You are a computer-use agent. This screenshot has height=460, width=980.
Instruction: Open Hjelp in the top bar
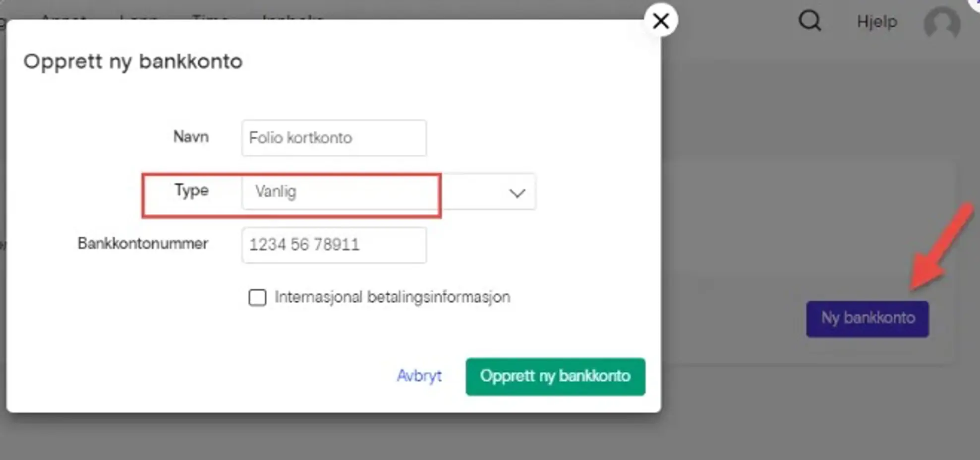click(876, 22)
